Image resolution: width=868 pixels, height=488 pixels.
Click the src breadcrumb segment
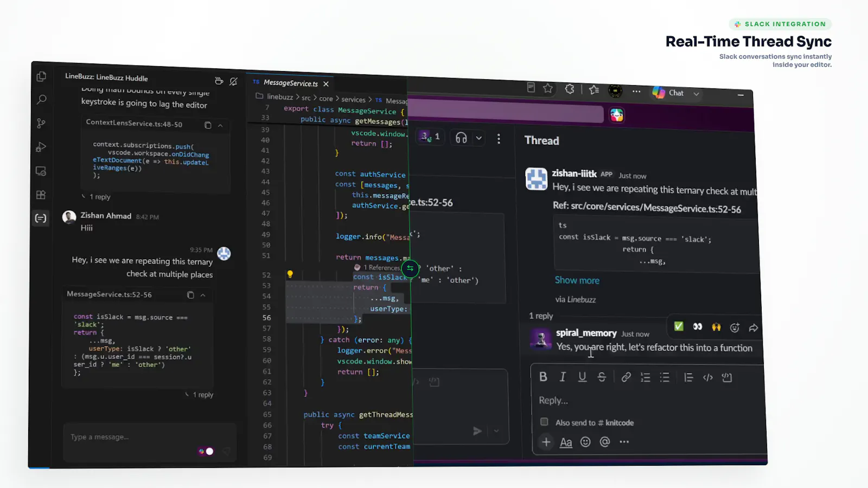306,98
